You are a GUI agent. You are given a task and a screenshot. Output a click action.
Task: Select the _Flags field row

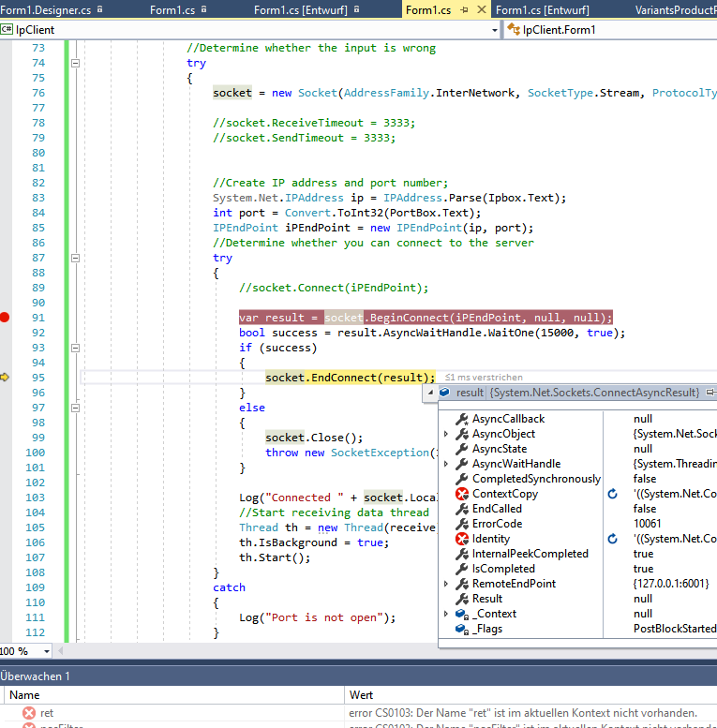[577, 629]
